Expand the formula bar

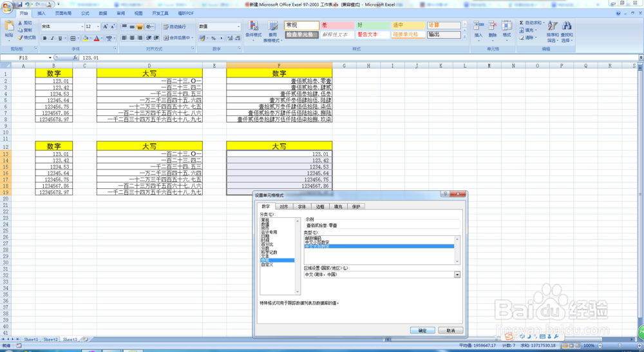click(641, 57)
